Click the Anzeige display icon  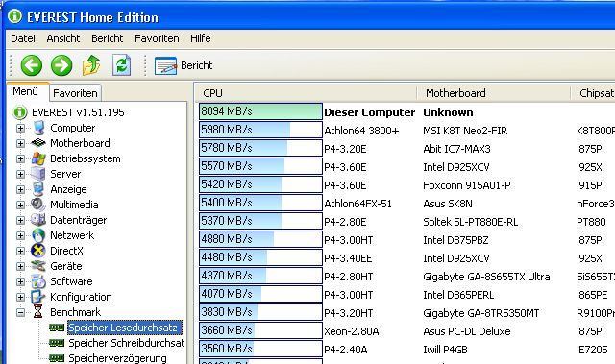[x=38, y=189]
